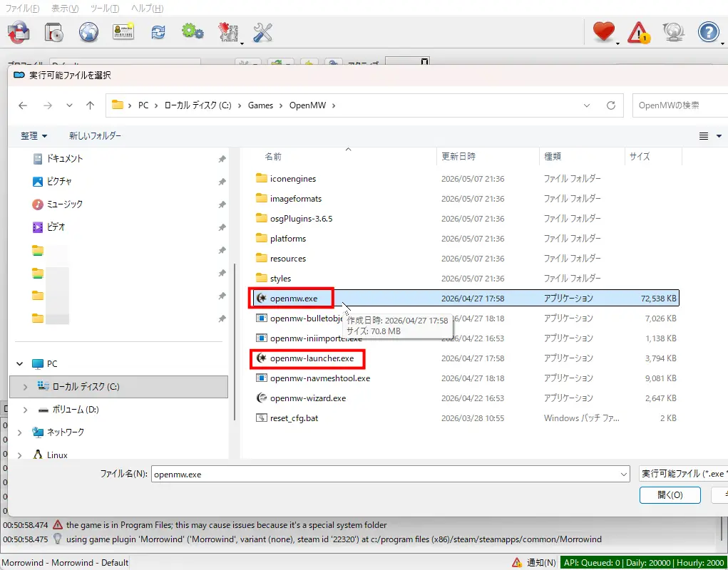
Task: Open the blue question mark help icon
Action: tap(709, 33)
